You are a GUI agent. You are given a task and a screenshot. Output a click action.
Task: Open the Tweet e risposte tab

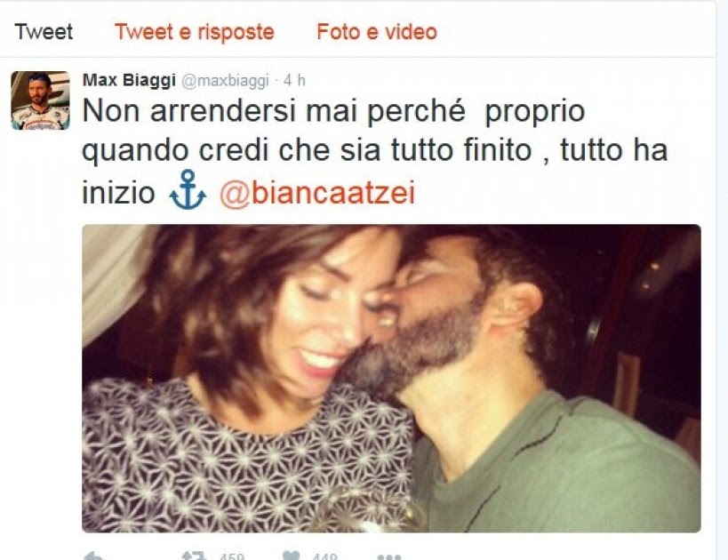point(194,32)
